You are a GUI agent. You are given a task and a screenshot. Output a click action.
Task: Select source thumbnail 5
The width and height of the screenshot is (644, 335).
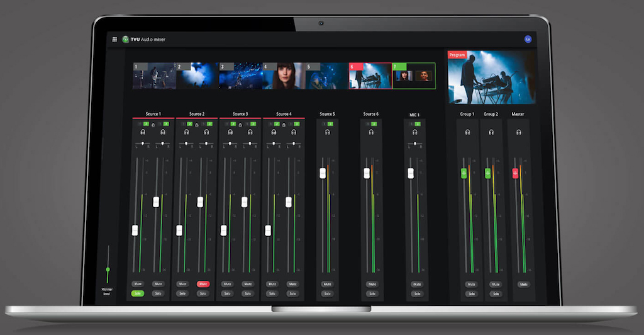point(327,76)
